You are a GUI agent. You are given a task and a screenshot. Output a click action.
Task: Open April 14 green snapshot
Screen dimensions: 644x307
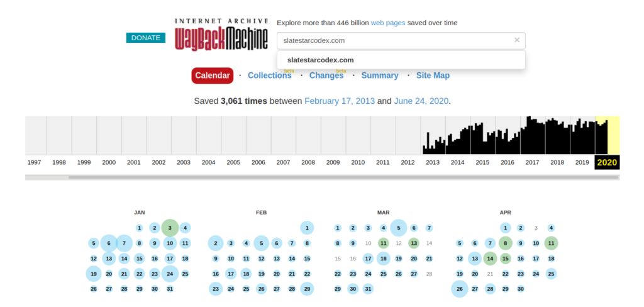point(490,259)
